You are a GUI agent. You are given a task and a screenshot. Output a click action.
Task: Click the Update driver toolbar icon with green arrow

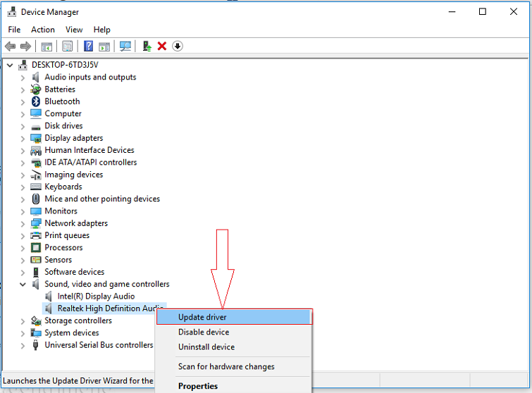(147, 46)
